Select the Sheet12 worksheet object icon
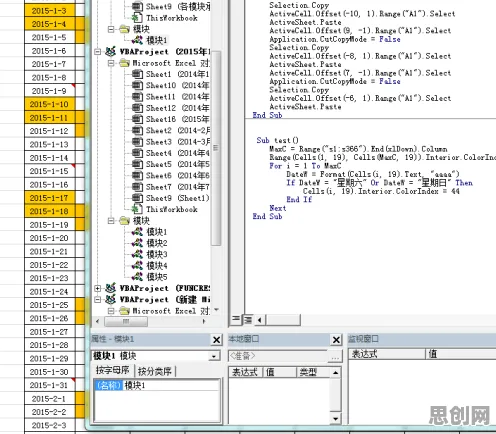The height and width of the screenshot is (434, 496). pos(137,108)
